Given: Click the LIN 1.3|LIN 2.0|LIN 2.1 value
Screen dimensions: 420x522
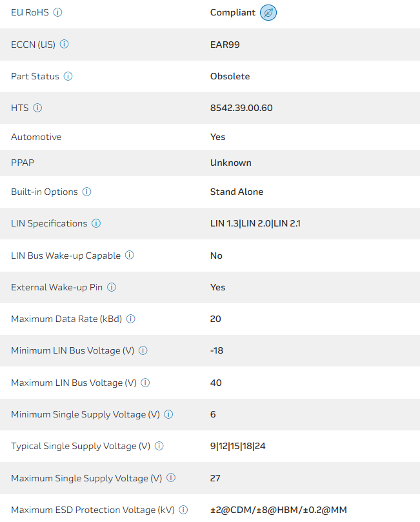Looking at the screenshot, I should (x=255, y=223).
